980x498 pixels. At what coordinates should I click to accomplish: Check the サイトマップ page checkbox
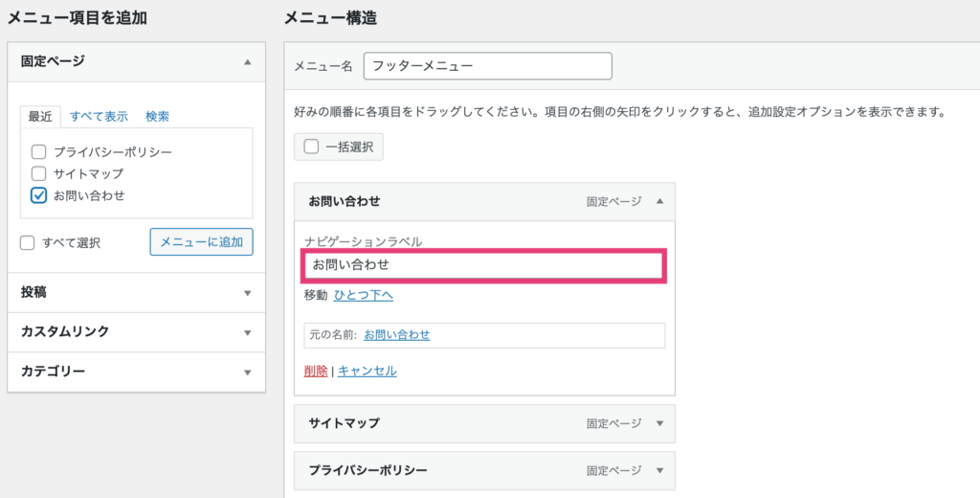(38, 173)
